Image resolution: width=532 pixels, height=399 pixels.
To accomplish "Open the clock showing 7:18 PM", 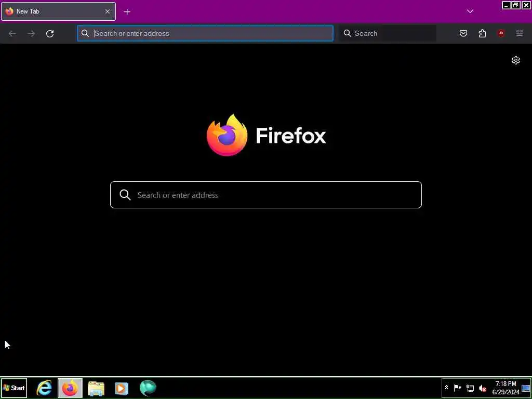I will tap(506, 388).
